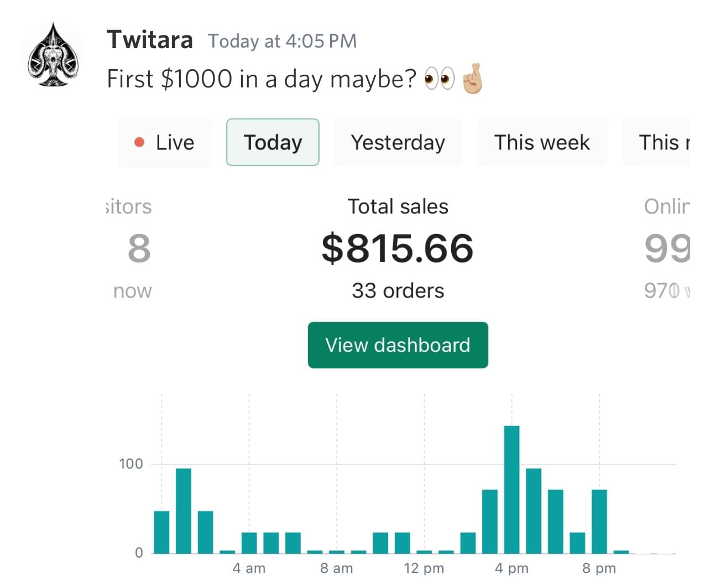The width and height of the screenshot is (710, 588).
Task: Click the eyes emoji in message
Action: [x=439, y=79]
